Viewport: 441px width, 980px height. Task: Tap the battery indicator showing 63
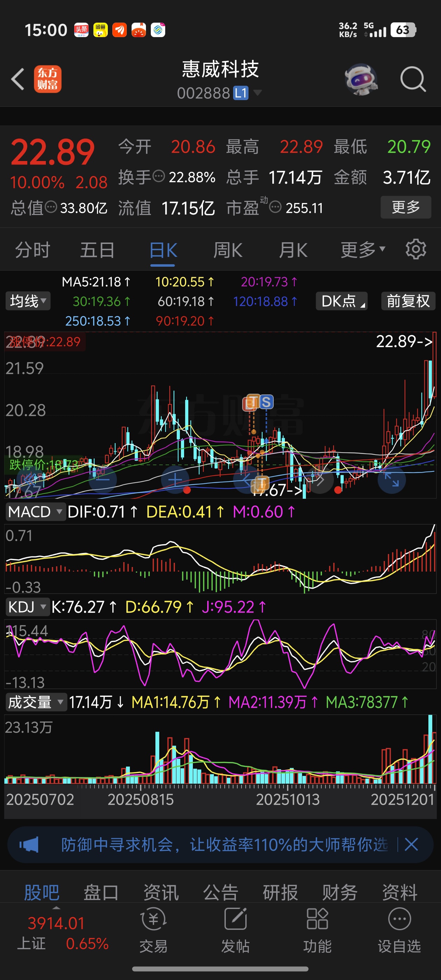pyautogui.click(x=403, y=30)
